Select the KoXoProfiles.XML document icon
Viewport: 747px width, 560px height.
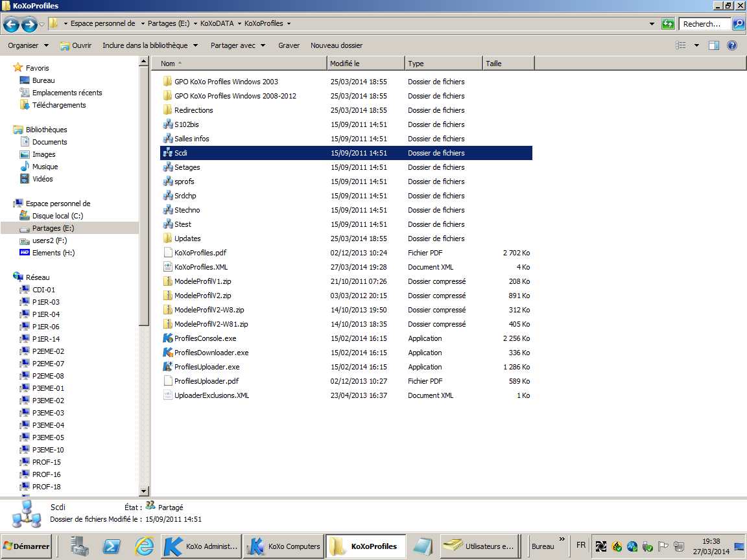click(168, 266)
